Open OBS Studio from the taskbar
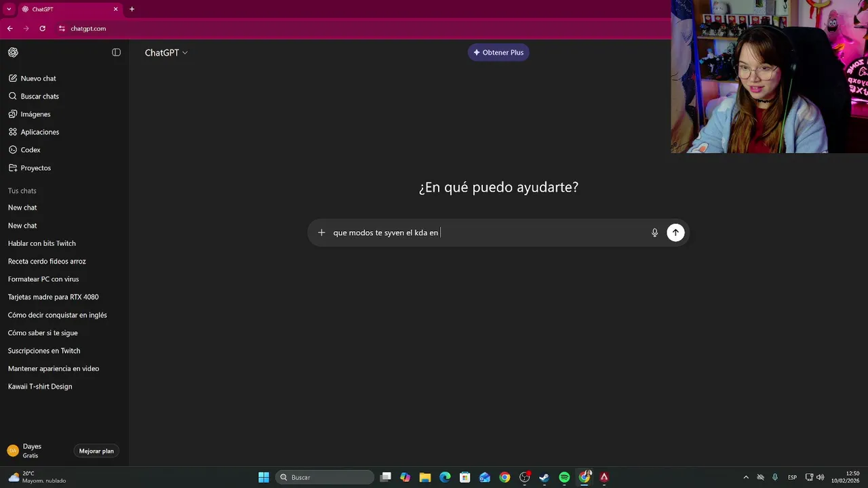 pyautogui.click(x=524, y=477)
